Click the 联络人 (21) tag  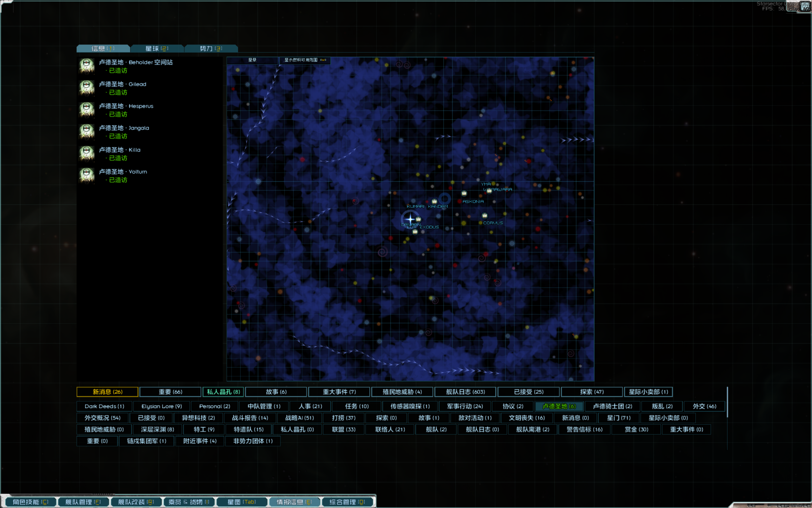(x=390, y=429)
